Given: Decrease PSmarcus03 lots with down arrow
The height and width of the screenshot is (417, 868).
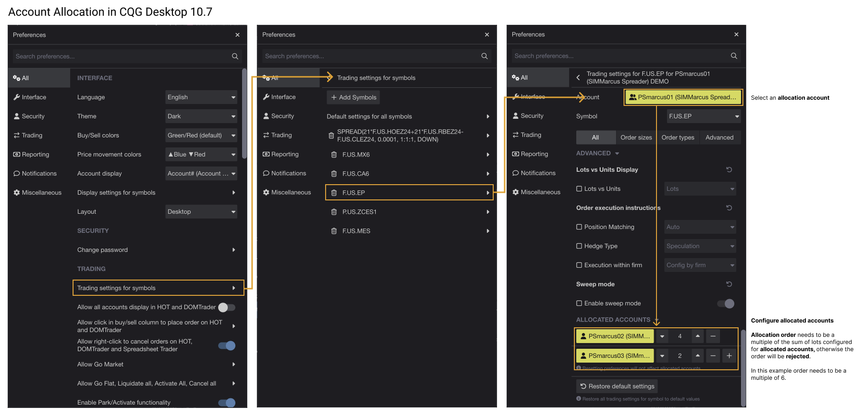Looking at the screenshot, I should (x=662, y=356).
